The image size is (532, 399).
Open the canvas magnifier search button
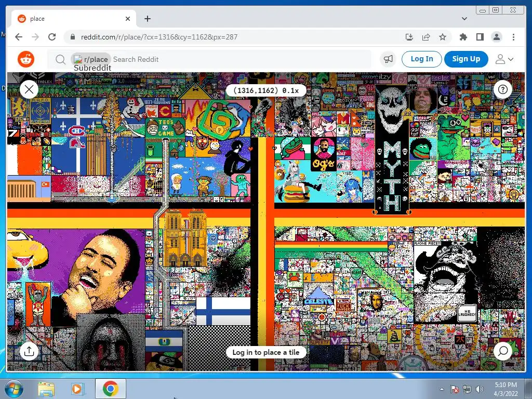click(502, 351)
